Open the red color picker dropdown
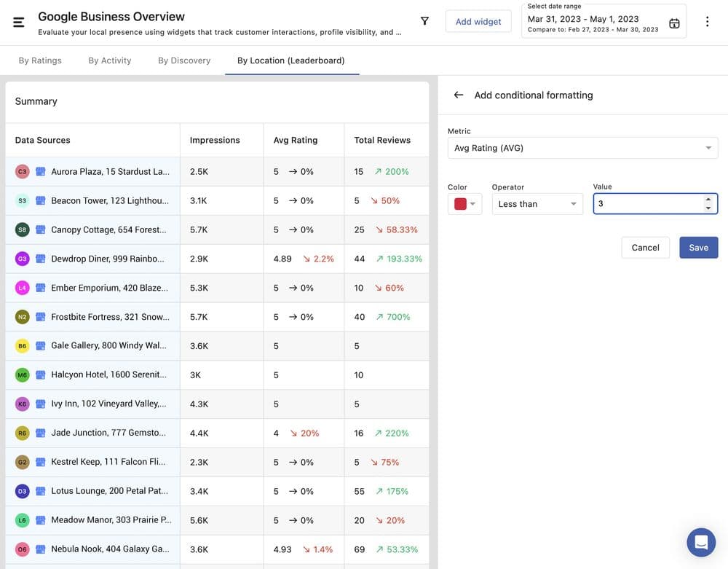 point(464,204)
